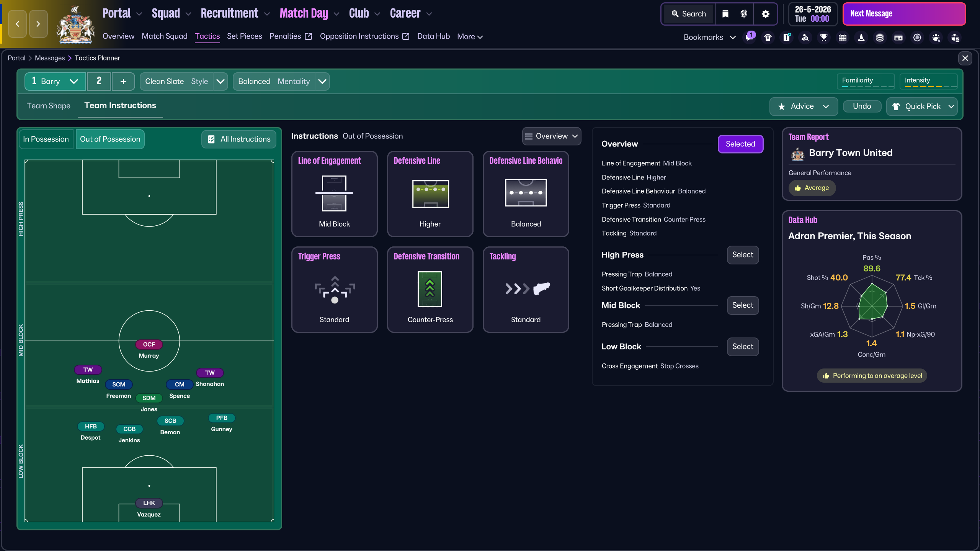Switch to the Team Shape tab
The image size is (980, 551).
[49, 106]
